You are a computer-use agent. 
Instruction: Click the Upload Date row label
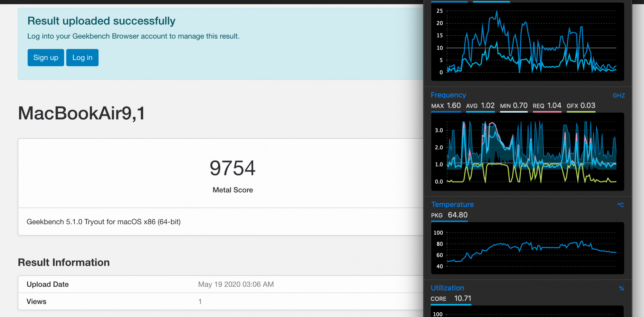tap(48, 284)
